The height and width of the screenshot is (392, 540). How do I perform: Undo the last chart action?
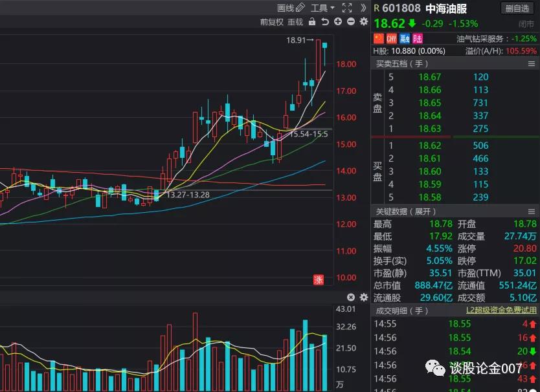coord(325,22)
